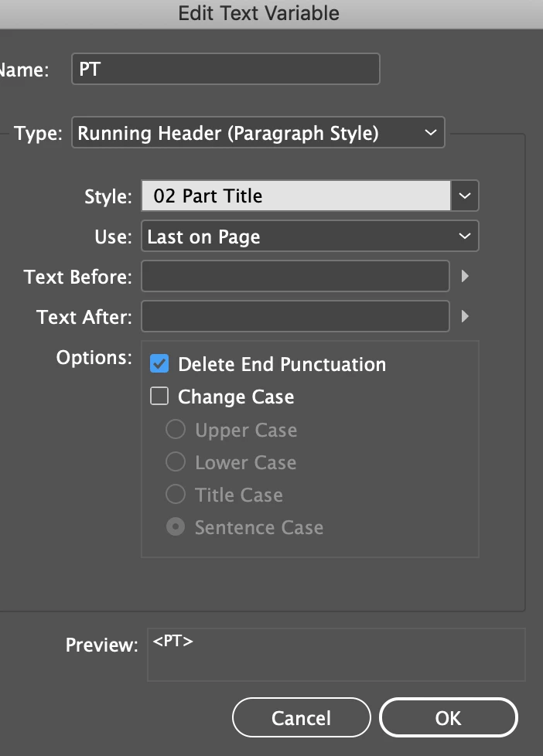Uncheck Delete End Punctuation
This screenshot has width=543, height=756.
point(159,364)
